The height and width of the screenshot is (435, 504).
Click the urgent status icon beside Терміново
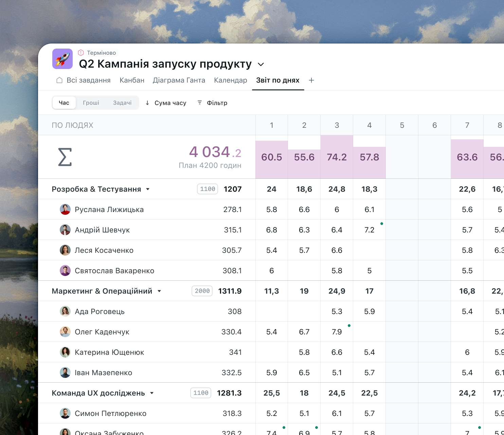[81, 53]
